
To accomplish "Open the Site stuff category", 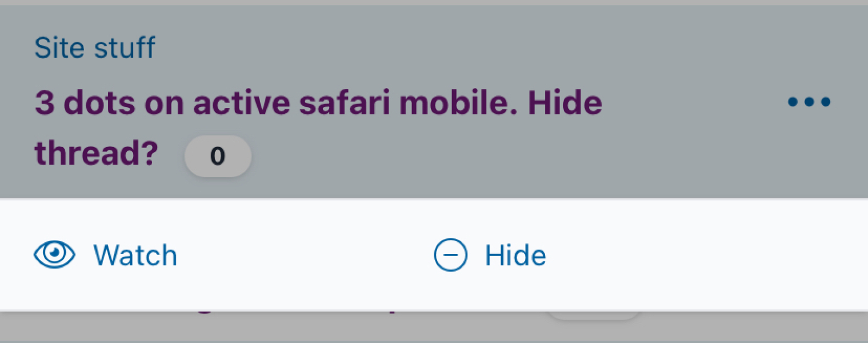I will [x=95, y=47].
